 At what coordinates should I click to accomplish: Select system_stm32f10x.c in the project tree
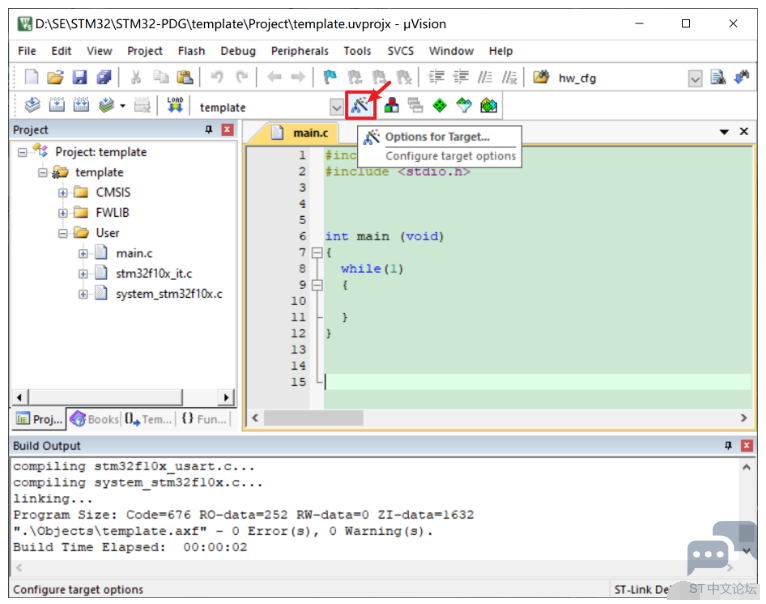(169, 294)
